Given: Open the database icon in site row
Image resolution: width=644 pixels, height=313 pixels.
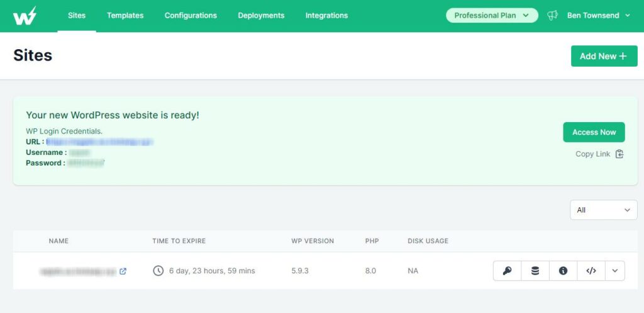Looking at the screenshot, I should tap(535, 271).
